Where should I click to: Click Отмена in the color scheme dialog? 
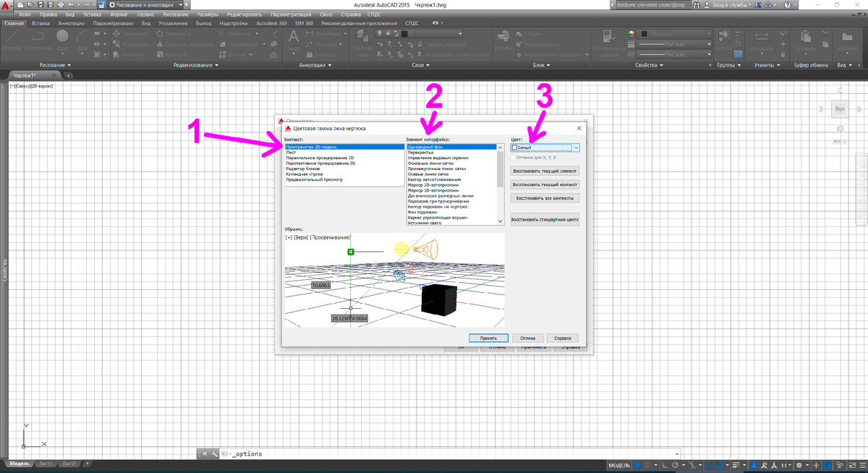[x=527, y=338]
